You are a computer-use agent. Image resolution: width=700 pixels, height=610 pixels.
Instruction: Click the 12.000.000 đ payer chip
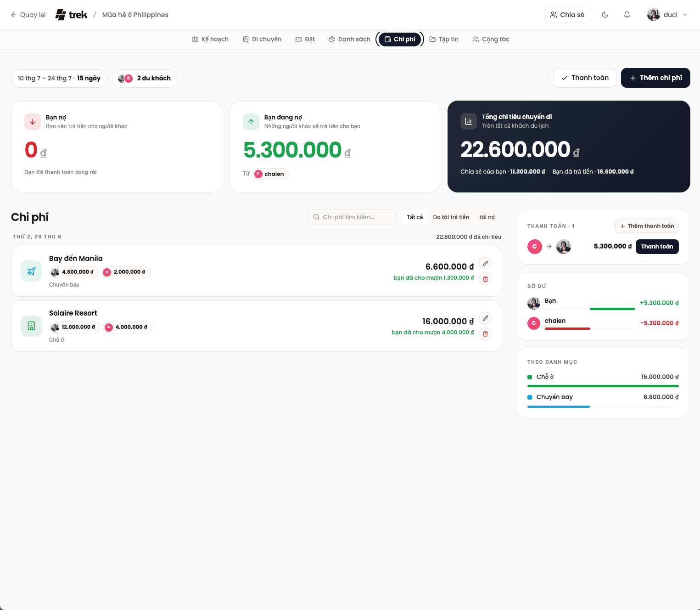(75, 327)
